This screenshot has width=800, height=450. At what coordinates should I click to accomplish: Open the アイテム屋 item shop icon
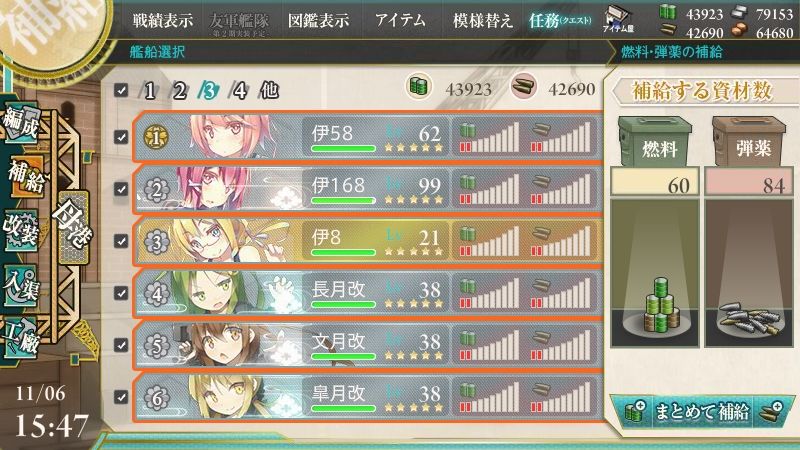pyautogui.click(x=618, y=20)
